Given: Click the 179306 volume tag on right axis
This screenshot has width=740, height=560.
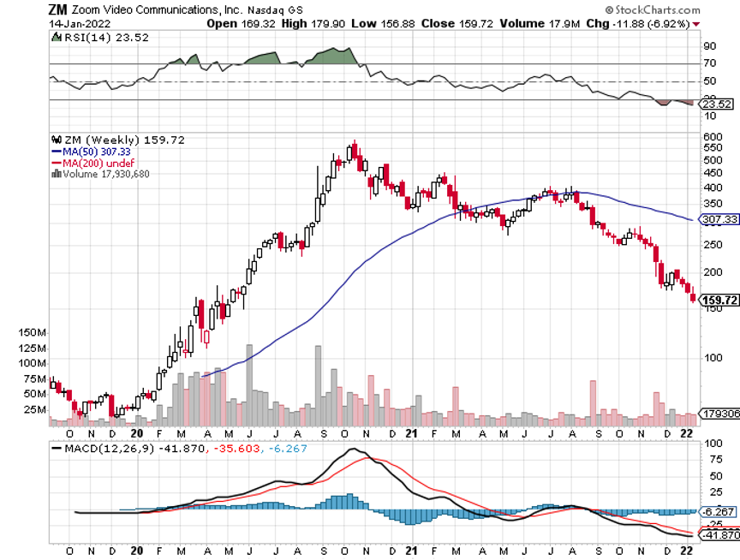Looking at the screenshot, I should 719,414.
